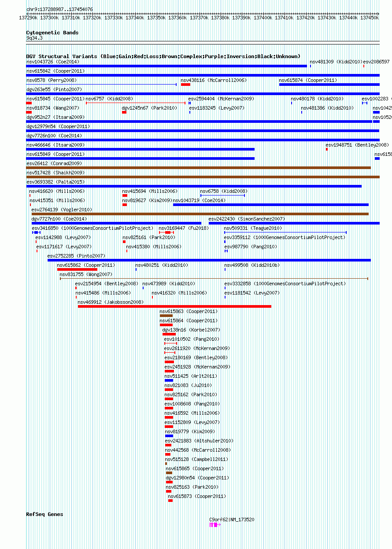This screenshot has width=392, height=549.
Task: Click the nsv1043726 (Coe2014) variant label
Action: 52,62
